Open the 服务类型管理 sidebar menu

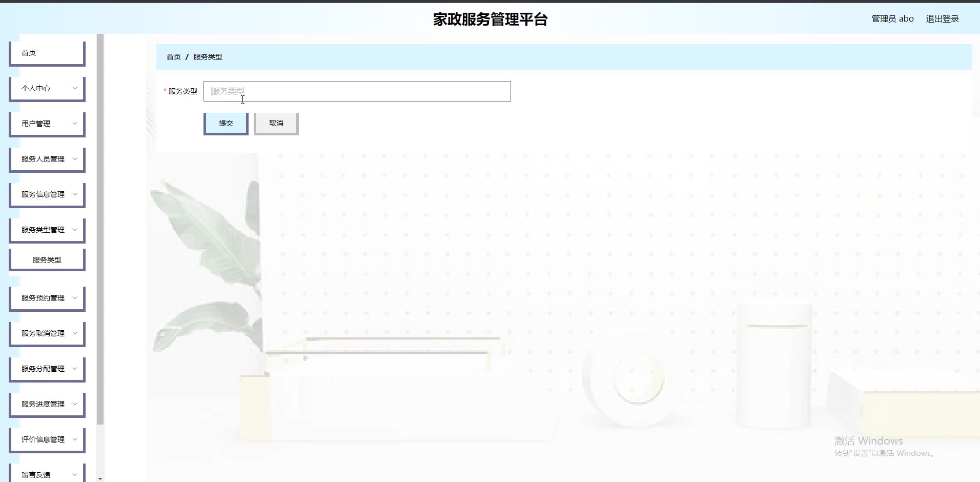(x=47, y=230)
